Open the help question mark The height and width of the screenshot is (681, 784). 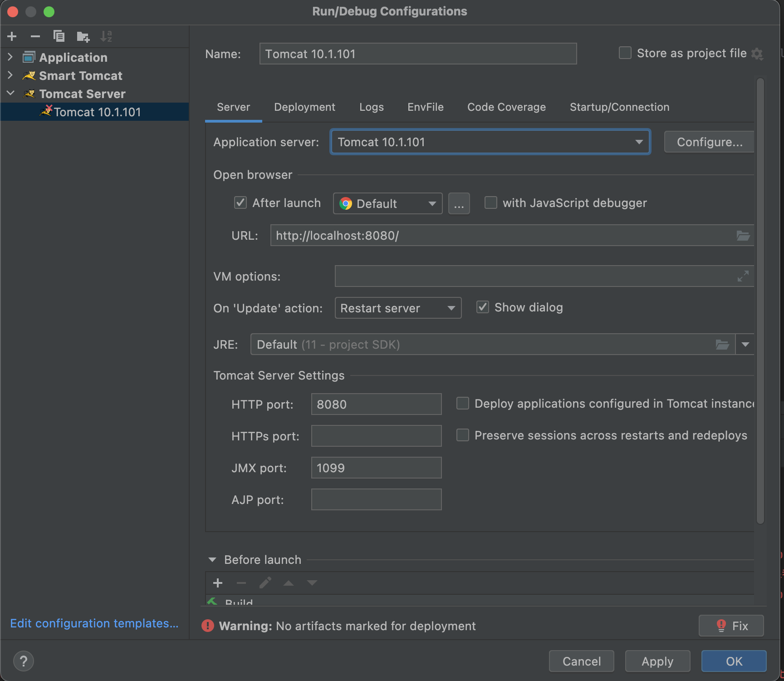click(24, 661)
